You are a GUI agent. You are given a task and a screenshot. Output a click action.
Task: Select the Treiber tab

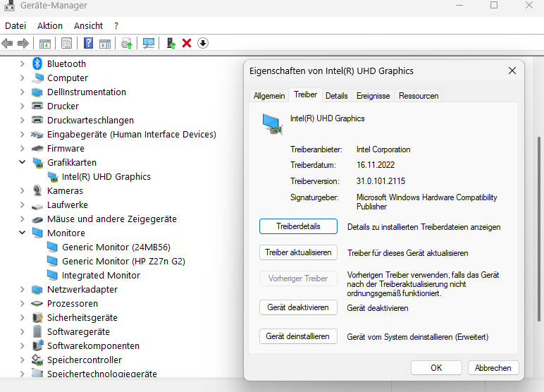[305, 94]
